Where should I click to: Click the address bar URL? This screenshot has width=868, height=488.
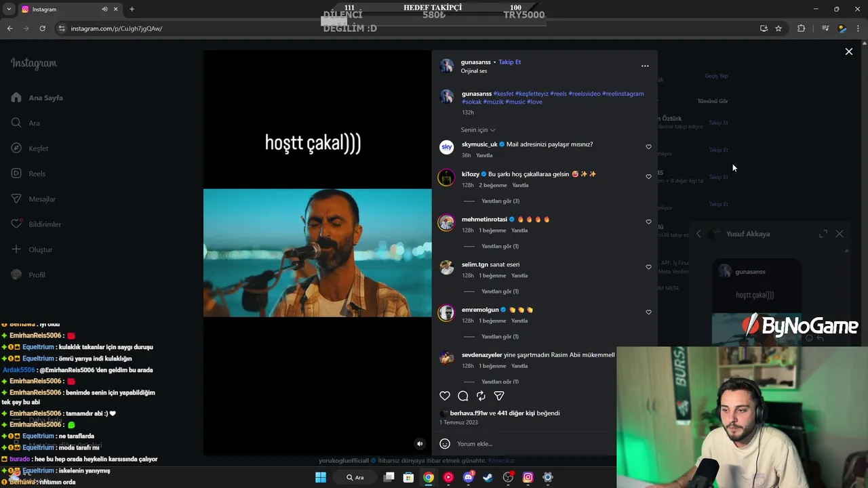[x=117, y=28]
